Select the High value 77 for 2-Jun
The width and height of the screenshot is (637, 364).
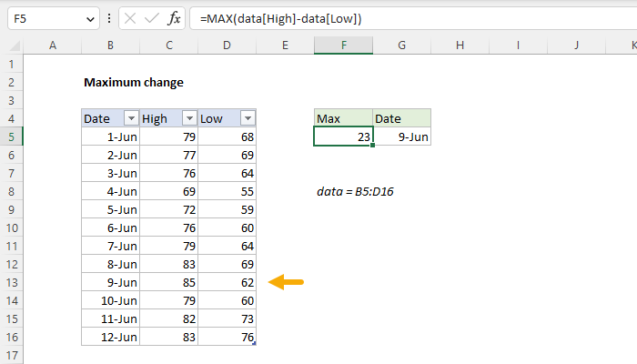169,156
